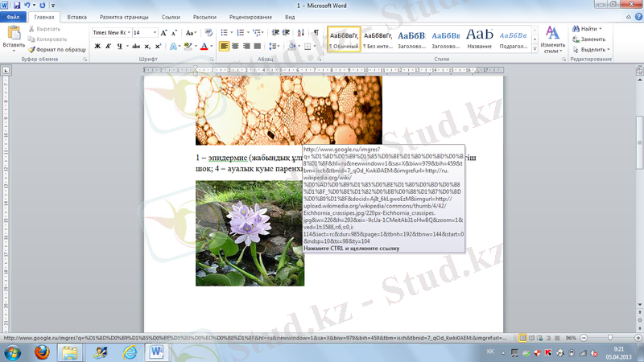644x362 pixels.
Task: Switch to the Вставка (Insert) tab
Action: coord(77,16)
